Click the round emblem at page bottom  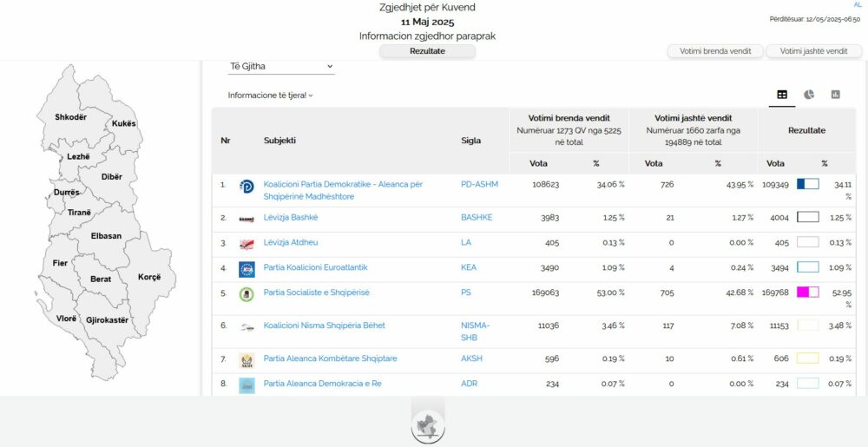pyautogui.click(x=428, y=425)
